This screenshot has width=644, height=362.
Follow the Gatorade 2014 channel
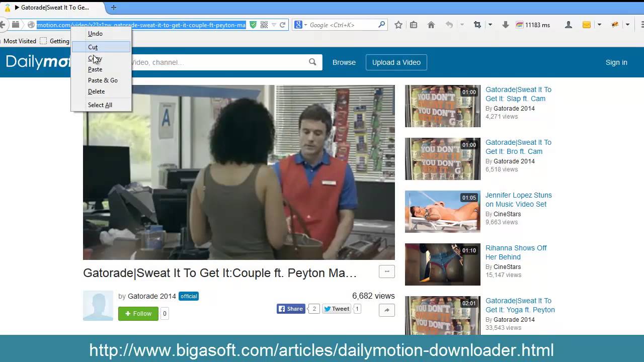pos(138,314)
